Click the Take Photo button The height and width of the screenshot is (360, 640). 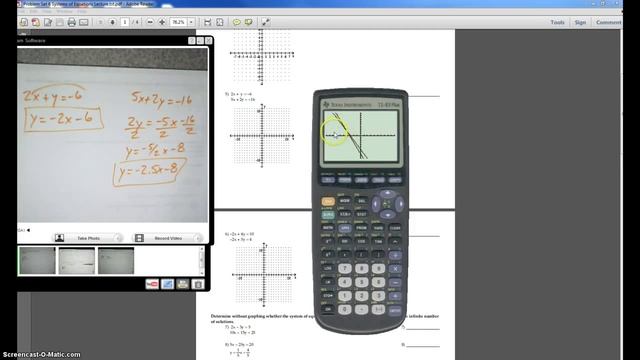click(88, 238)
